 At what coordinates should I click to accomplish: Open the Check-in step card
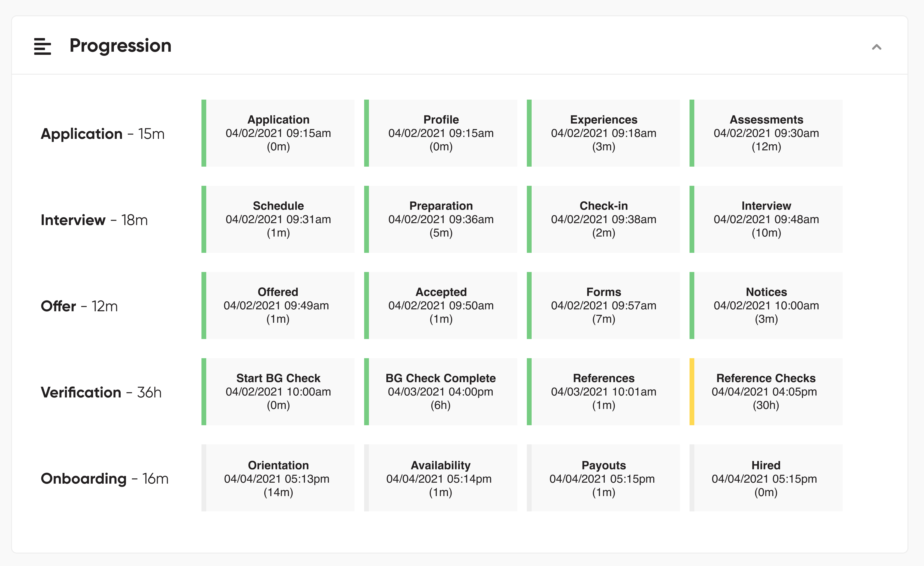pyautogui.click(x=603, y=219)
